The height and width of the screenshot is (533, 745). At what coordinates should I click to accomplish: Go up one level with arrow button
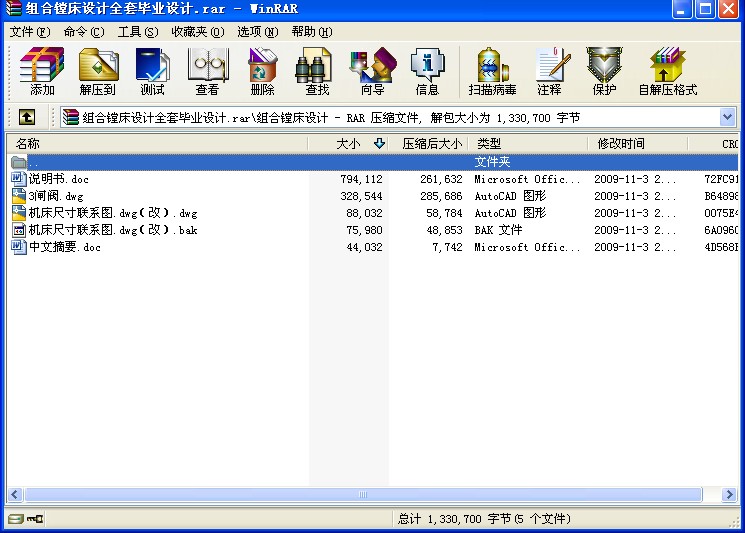(x=27, y=117)
